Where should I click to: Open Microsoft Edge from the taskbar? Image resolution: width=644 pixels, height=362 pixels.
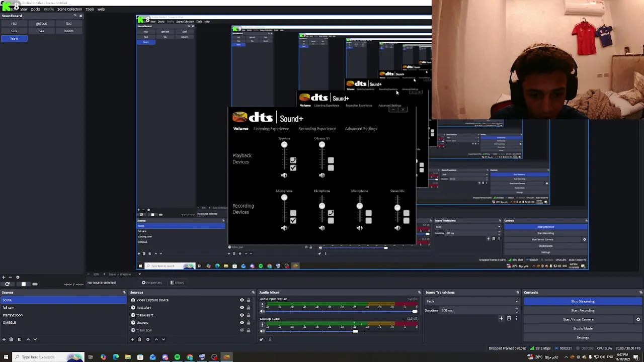pos(116,357)
